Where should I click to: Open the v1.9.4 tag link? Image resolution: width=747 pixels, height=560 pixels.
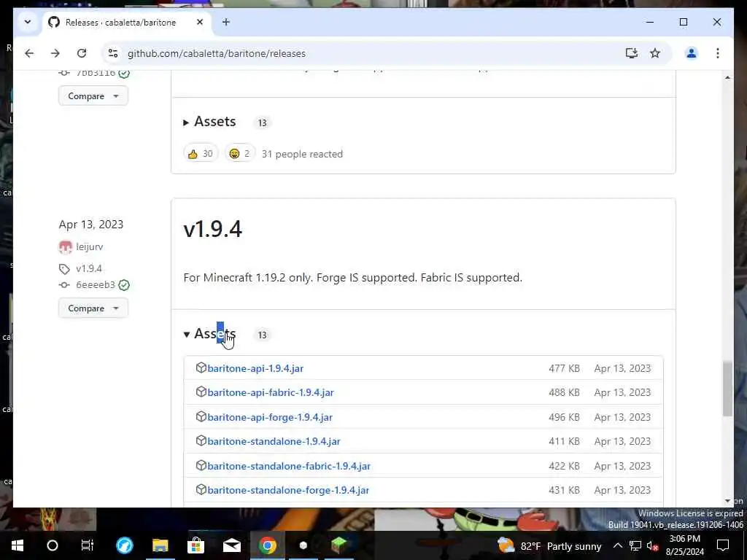(89, 268)
